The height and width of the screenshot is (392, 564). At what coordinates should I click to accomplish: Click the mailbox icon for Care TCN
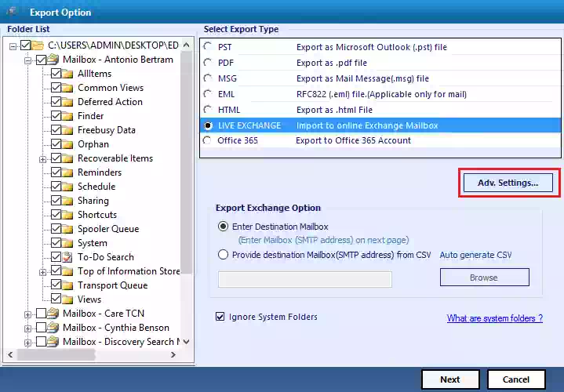[53, 314]
